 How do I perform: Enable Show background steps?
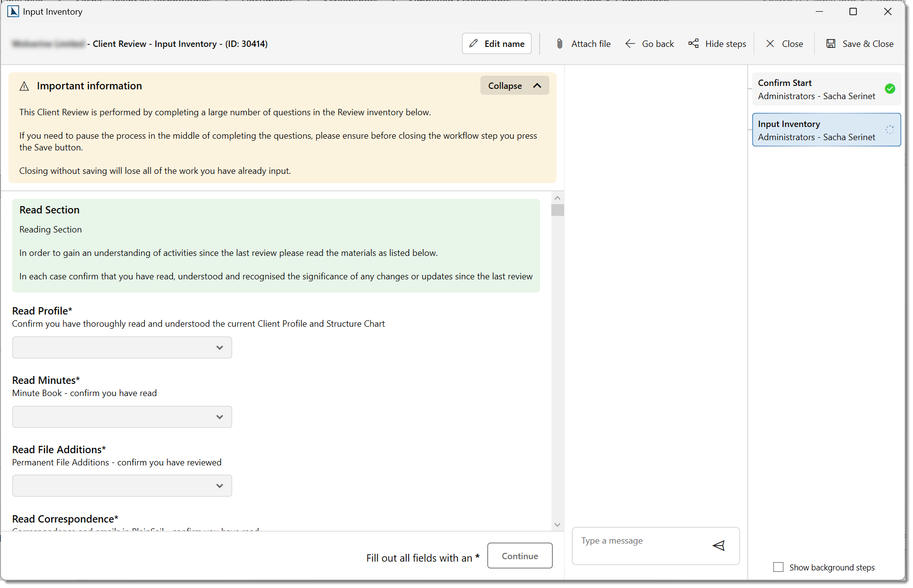779,567
